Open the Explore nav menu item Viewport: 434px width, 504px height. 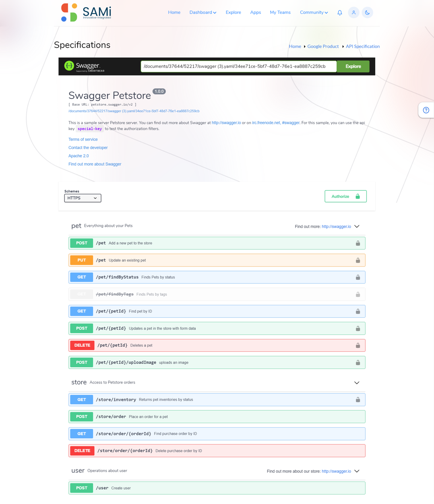coord(233,12)
